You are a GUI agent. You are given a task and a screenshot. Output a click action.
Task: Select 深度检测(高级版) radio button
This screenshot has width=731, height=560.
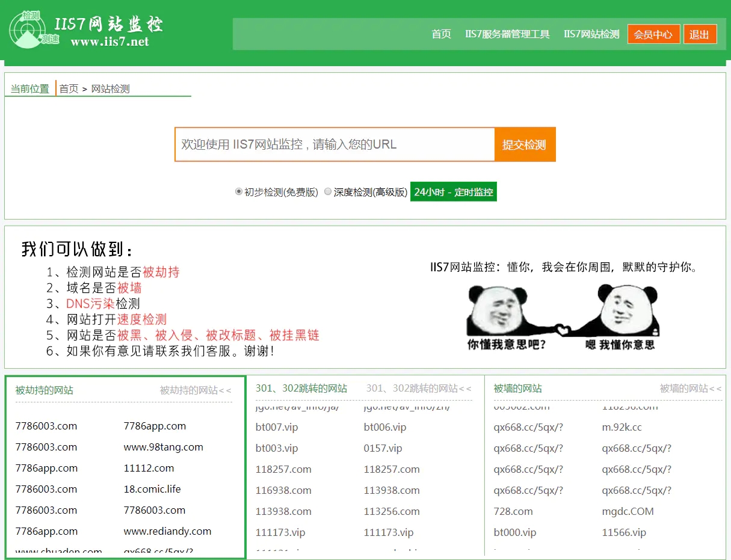point(328,192)
